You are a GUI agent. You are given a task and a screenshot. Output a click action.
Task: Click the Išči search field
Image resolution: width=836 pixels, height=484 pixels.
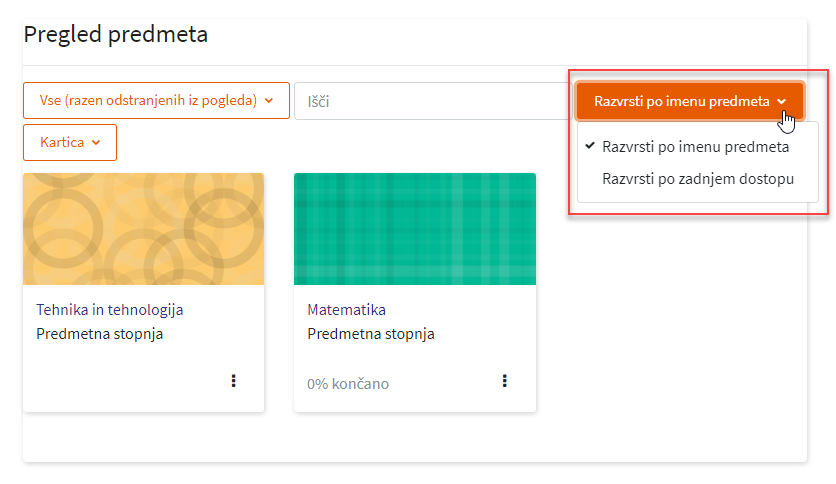431,101
